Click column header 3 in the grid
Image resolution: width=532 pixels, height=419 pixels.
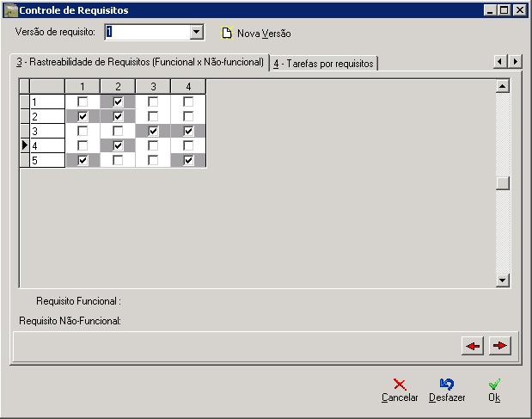(153, 87)
